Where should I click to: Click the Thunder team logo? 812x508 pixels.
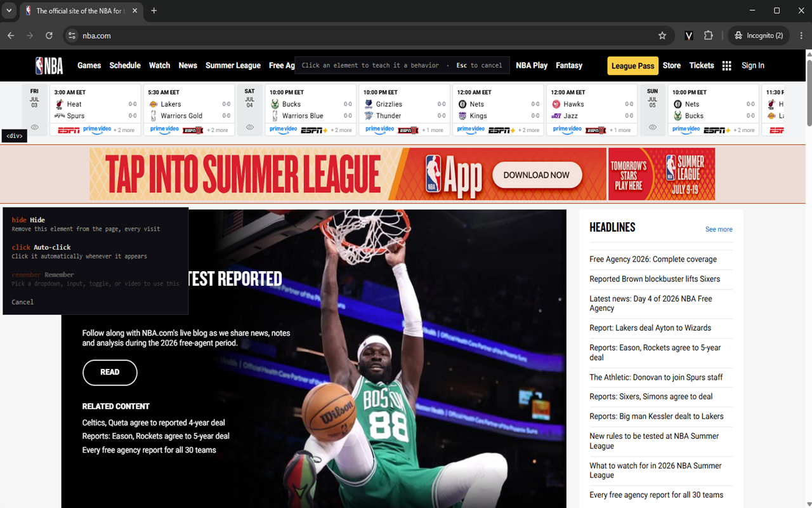[x=369, y=116]
